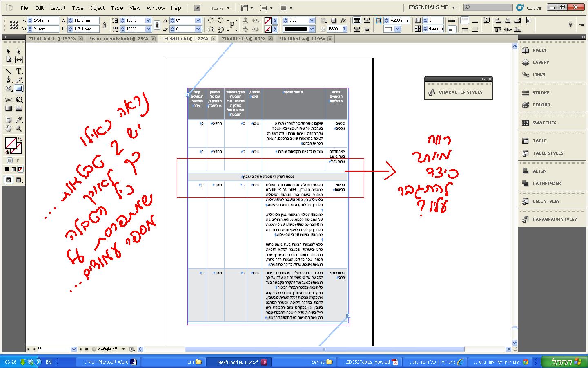Toggle the constrain proportions chain for scaling
The height and width of the screenshot is (368, 588).
(x=157, y=25)
